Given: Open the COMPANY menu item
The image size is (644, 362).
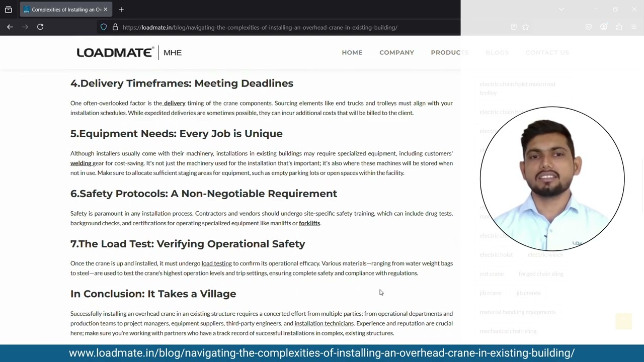Looking at the screenshot, I should 396,52.
